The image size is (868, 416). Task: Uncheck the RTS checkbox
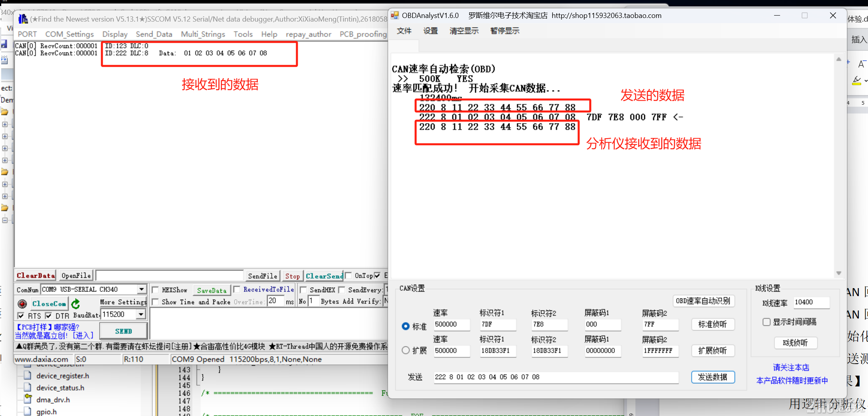[x=21, y=316]
